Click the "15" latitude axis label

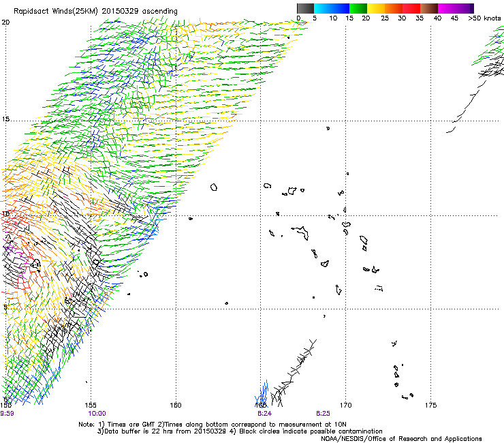(5, 119)
